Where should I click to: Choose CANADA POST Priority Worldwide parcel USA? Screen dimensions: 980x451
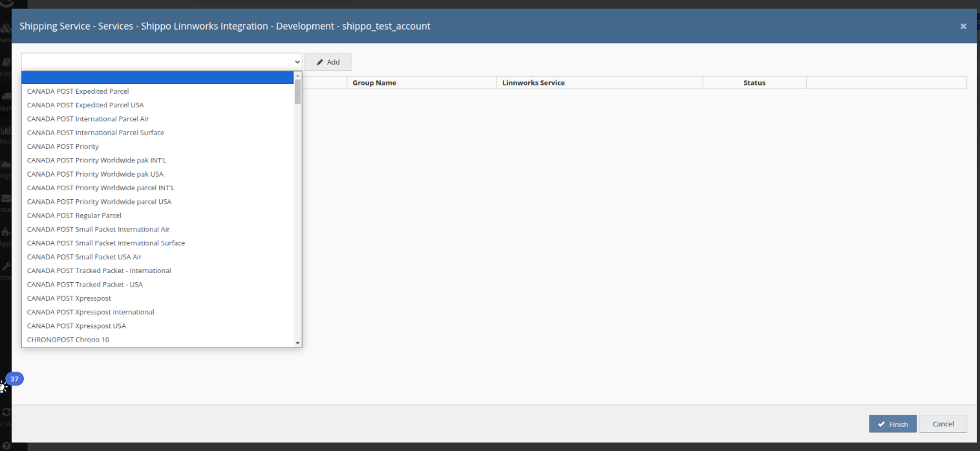click(158, 202)
